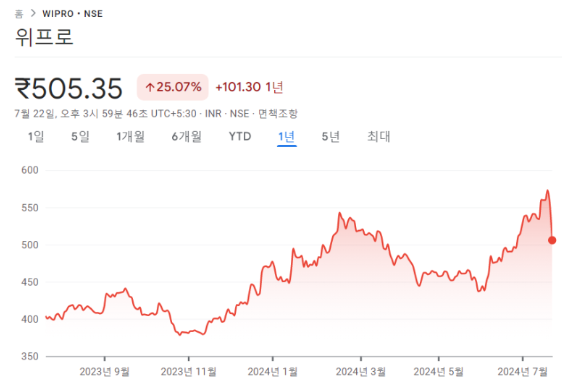Click the 2024년 3월 axis label

coord(361,372)
